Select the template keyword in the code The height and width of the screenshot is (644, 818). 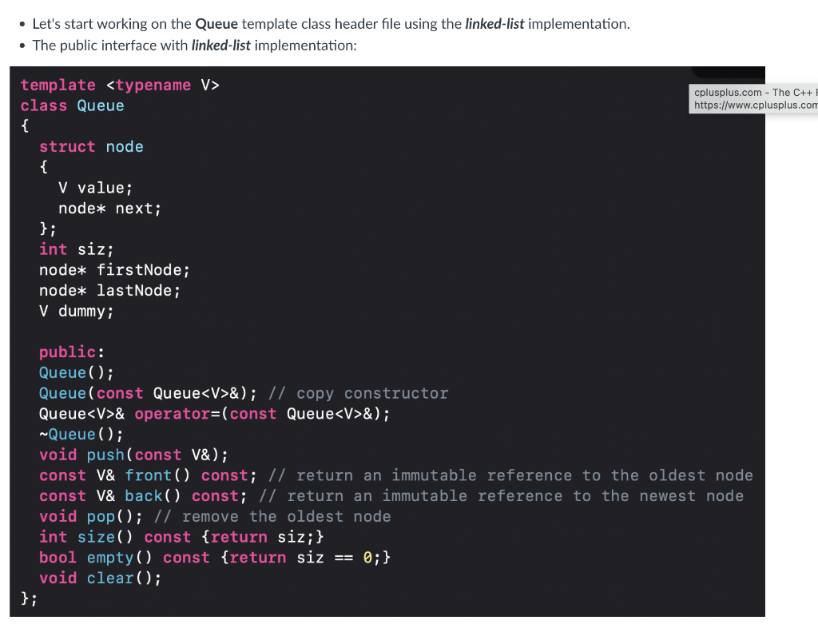58,85
